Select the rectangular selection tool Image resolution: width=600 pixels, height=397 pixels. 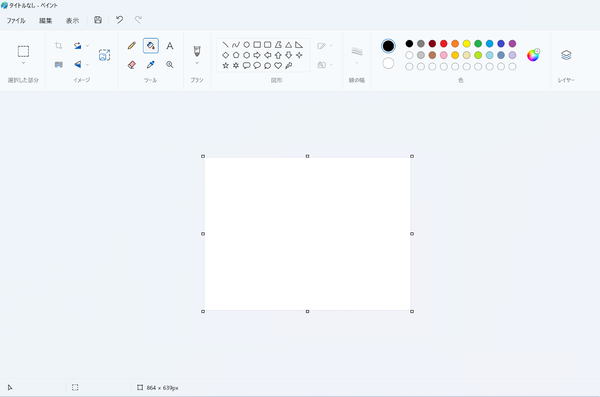[23, 51]
